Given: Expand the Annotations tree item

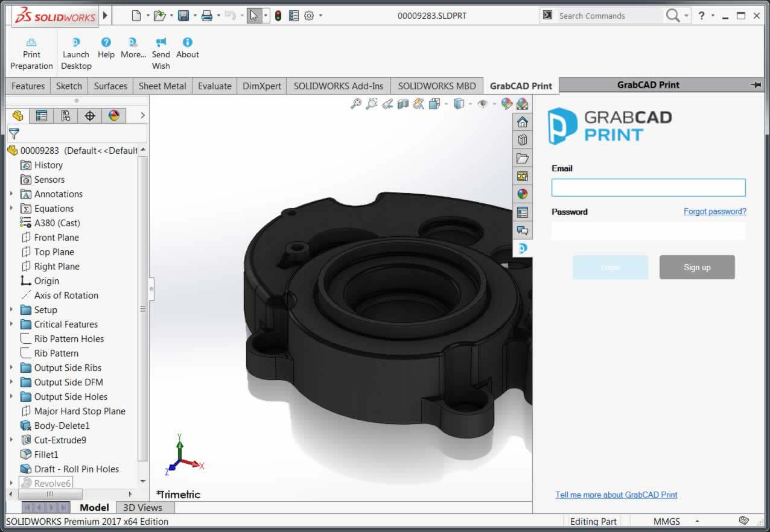Looking at the screenshot, I should pyautogui.click(x=11, y=194).
